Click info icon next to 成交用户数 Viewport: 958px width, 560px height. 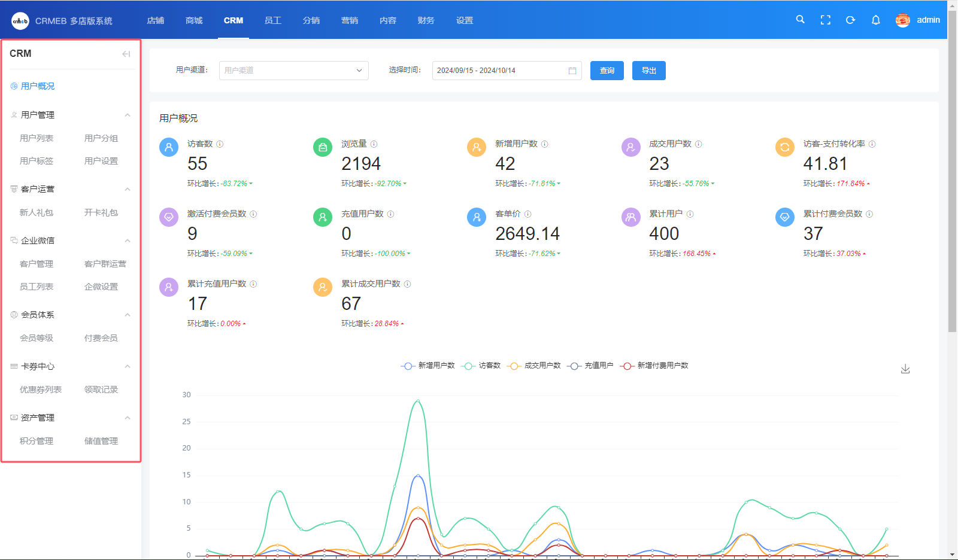coord(698,144)
